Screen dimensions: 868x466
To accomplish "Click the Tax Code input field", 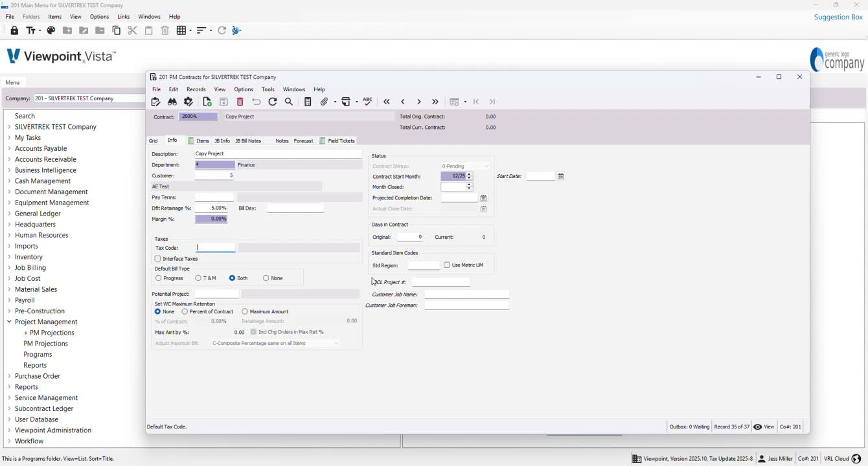I will (x=215, y=248).
